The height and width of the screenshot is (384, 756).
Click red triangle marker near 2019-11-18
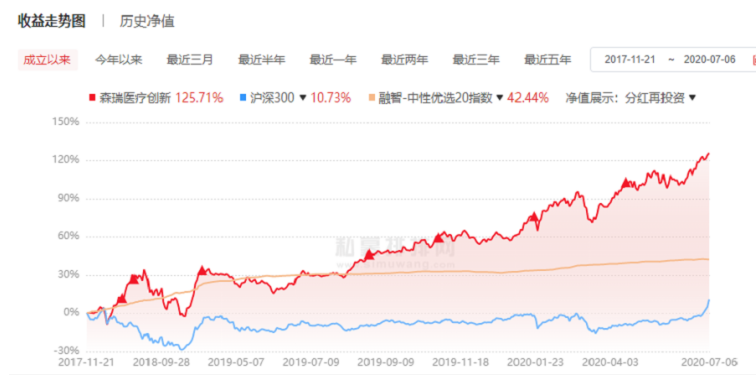click(x=438, y=237)
